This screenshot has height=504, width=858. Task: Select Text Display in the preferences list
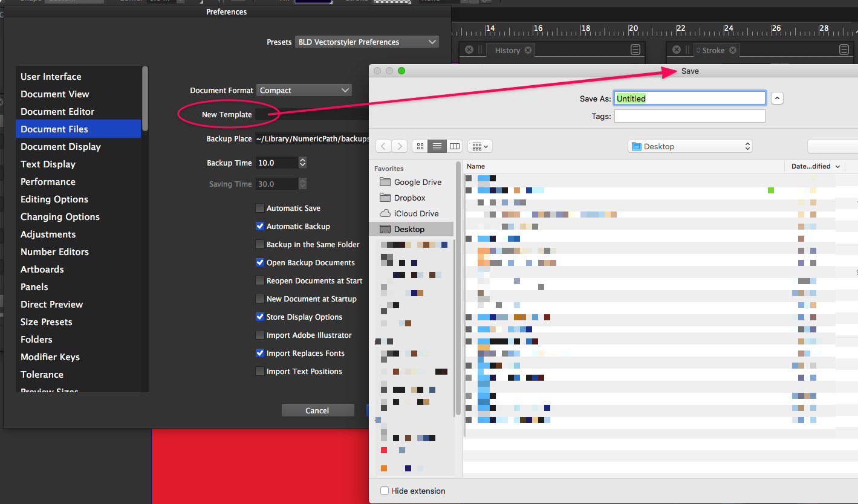click(x=48, y=164)
